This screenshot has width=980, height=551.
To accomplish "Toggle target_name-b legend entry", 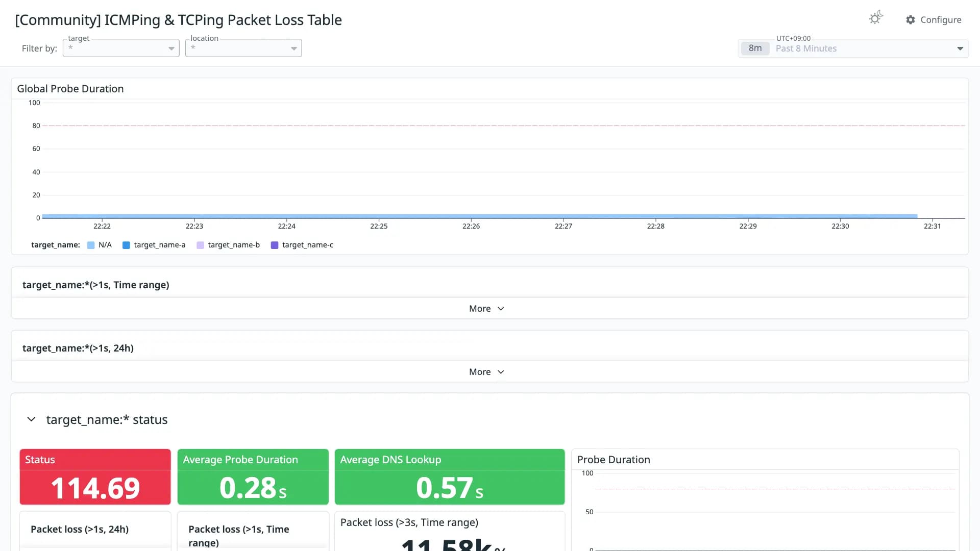I will click(x=228, y=245).
